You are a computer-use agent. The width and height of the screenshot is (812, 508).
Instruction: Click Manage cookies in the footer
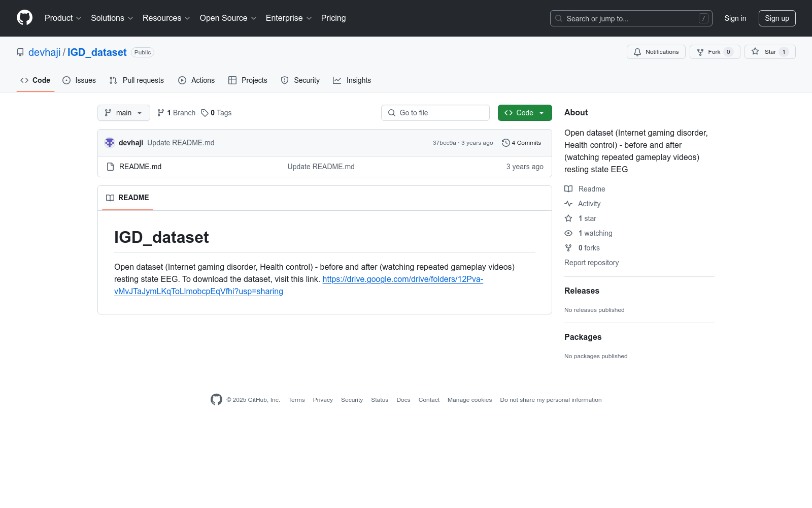470,400
